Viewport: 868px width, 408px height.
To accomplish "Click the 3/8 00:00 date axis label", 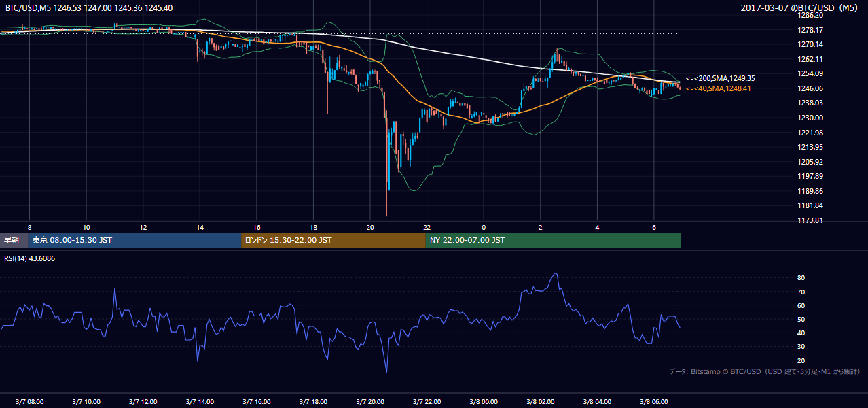I will [x=484, y=402].
